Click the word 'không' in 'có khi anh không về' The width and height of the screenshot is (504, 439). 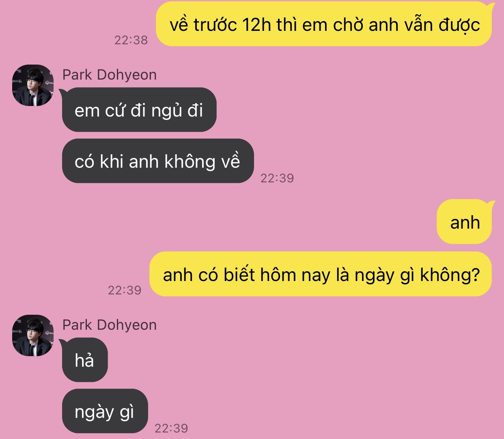[x=190, y=162]
